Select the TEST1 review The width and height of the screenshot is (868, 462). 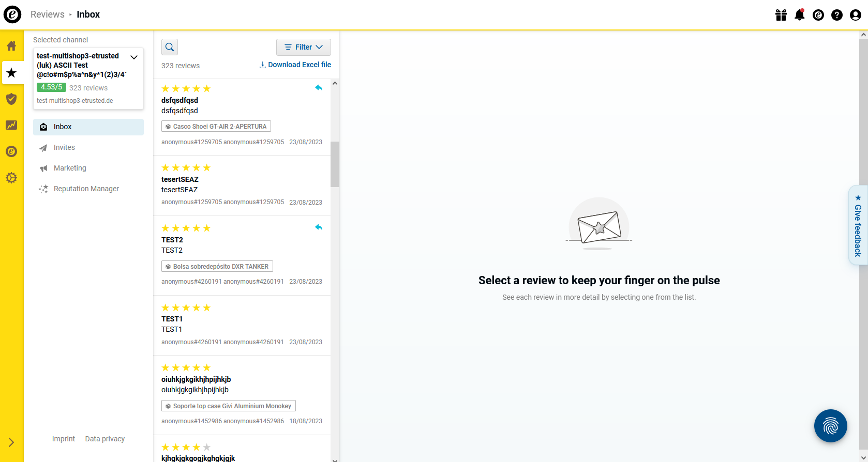click(x=242, y=326)
